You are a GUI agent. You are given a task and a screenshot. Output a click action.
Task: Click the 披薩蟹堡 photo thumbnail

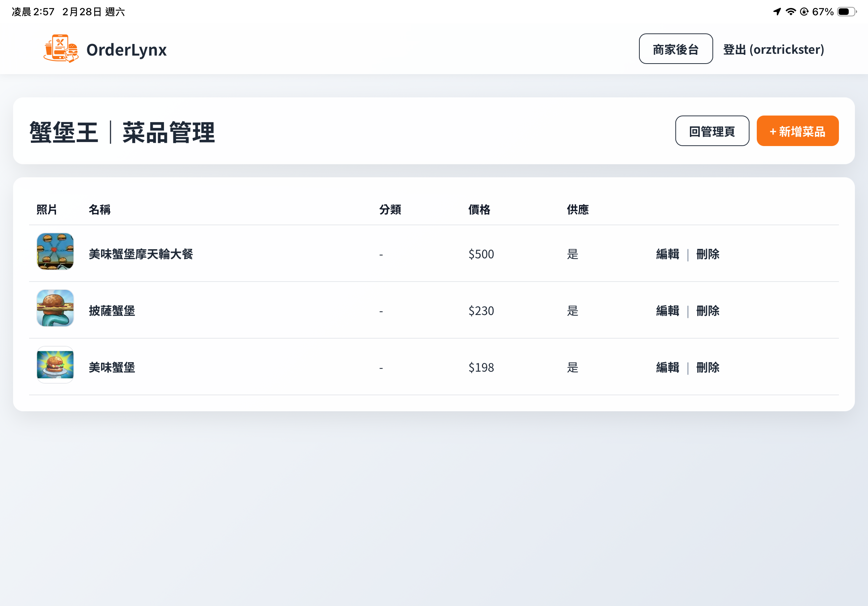pyautogui.click(x=55, y=309)
